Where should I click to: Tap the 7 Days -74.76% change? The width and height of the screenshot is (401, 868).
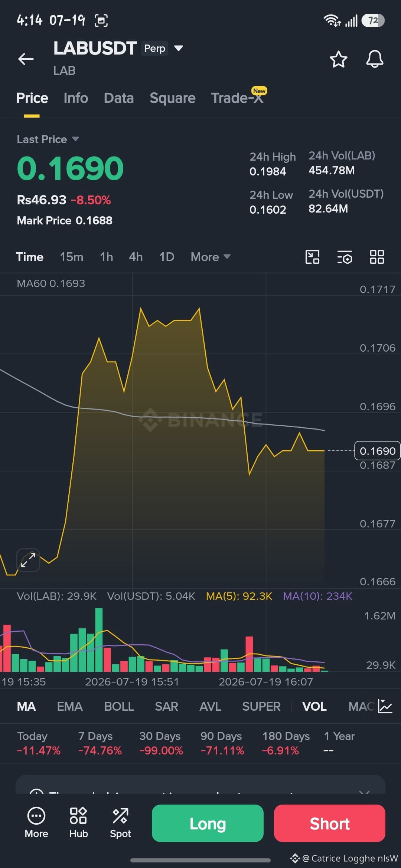[100, 743]
